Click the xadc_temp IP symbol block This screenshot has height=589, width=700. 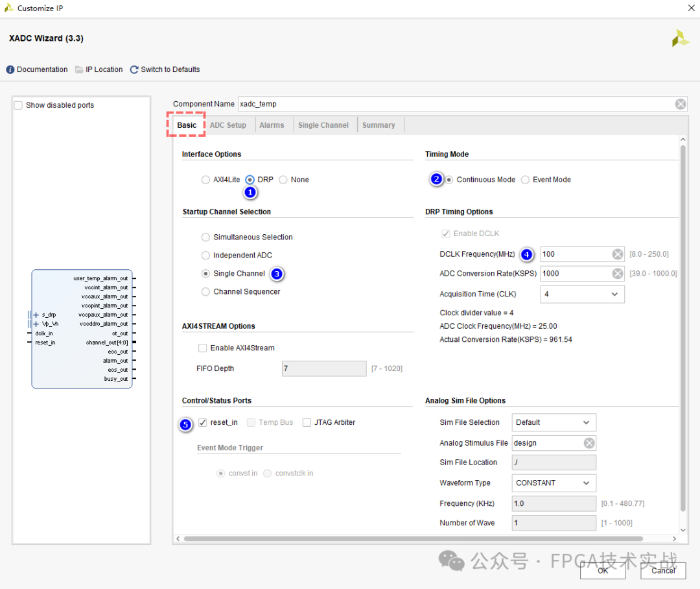click(82, 329)
